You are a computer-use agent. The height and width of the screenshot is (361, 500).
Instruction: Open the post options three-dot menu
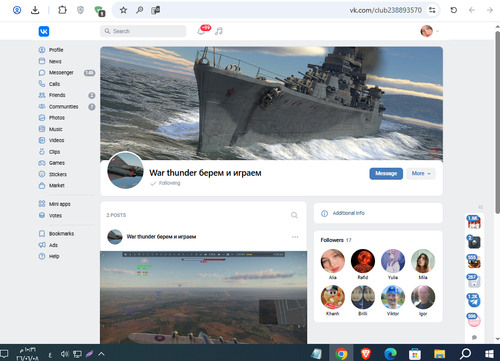[x=295, y=237]
